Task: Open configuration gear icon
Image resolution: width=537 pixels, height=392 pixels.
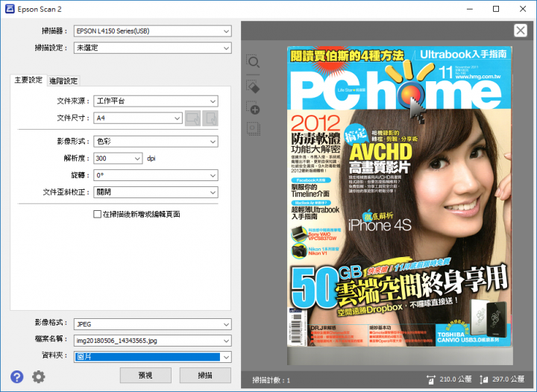Action: [38, 377]
